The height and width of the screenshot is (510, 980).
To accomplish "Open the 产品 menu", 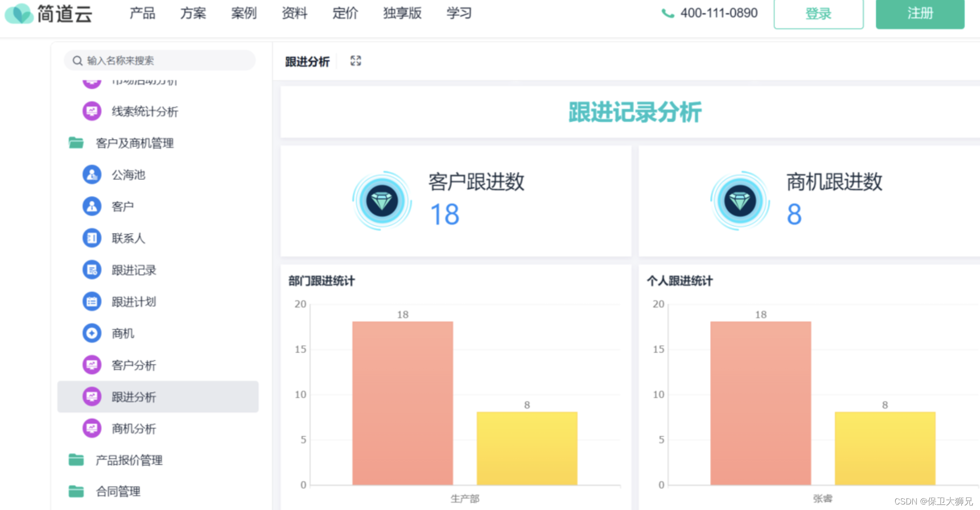I will [x=142, y=13].
